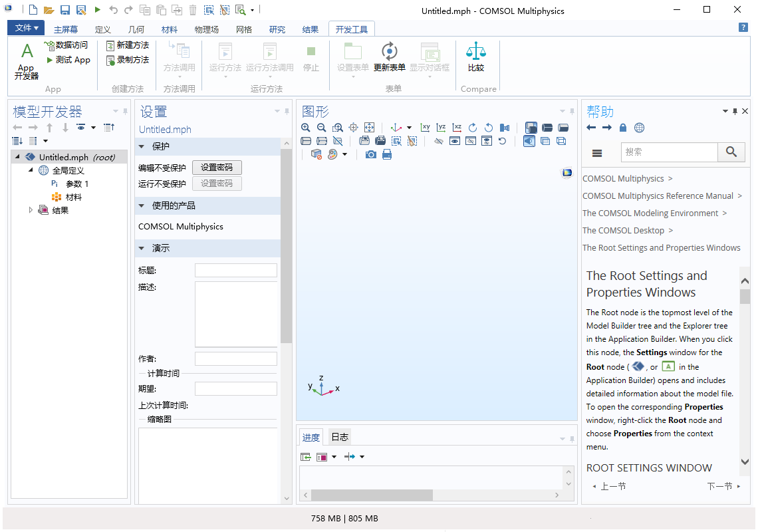Switch to the 物理场 ribbon tab

[x=206, y=29]
